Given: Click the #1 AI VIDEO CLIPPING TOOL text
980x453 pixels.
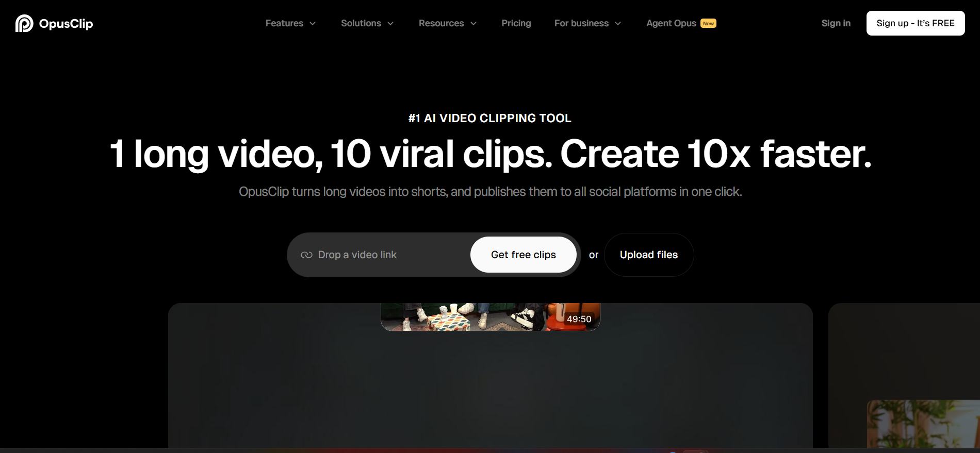Looking at the screenshot, I should (x=490, y=118).
